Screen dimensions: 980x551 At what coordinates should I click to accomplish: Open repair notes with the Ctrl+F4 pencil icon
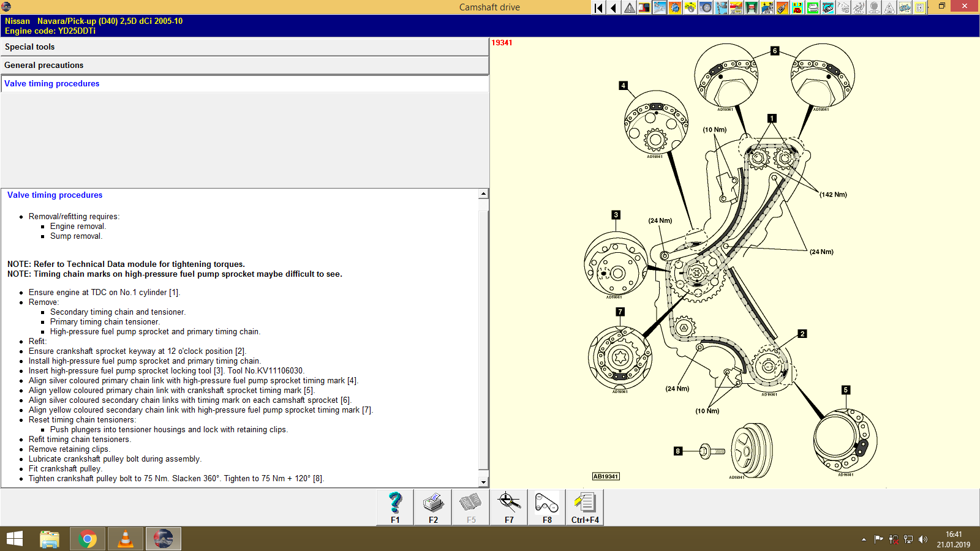pyautogui.click(x=585, y=507)
